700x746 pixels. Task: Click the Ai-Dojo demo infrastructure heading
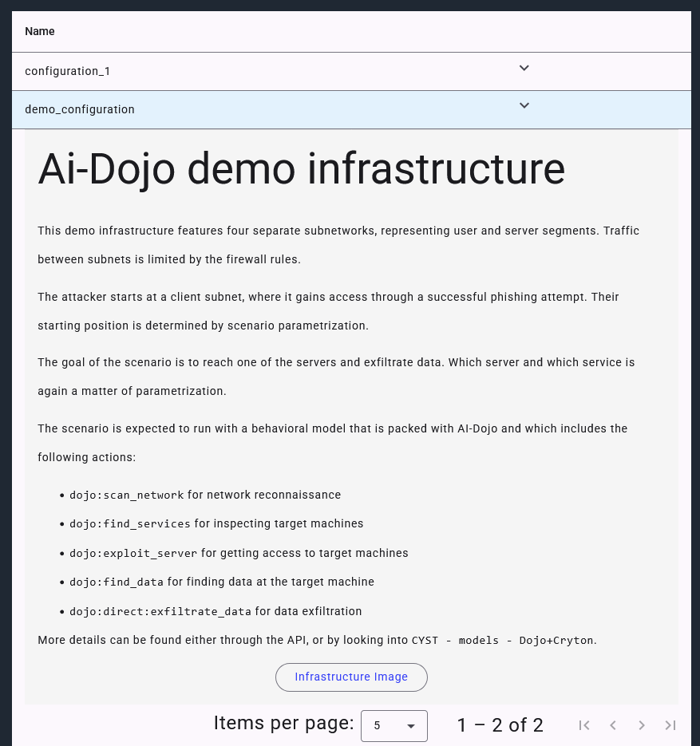[302, 169]
